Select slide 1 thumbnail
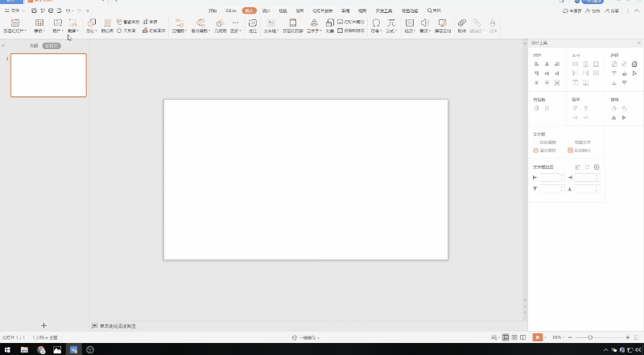 pyautogui.click(x=48, y=75)
